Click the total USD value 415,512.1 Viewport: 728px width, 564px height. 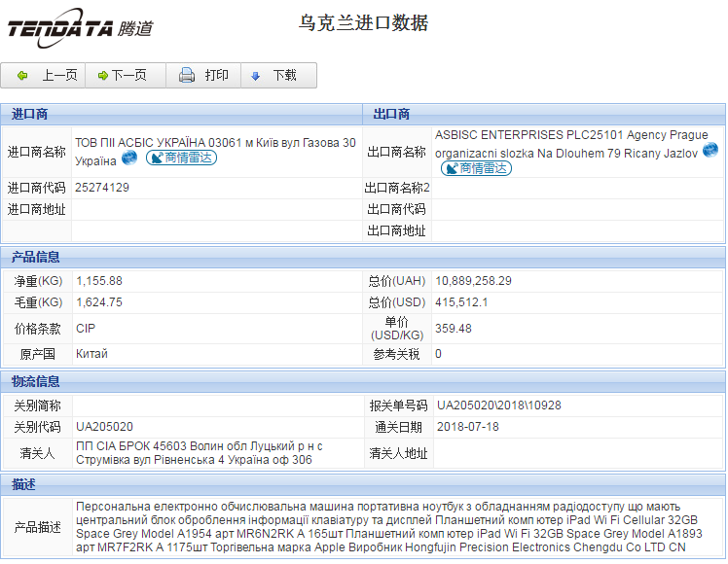[x=461, y=302]
